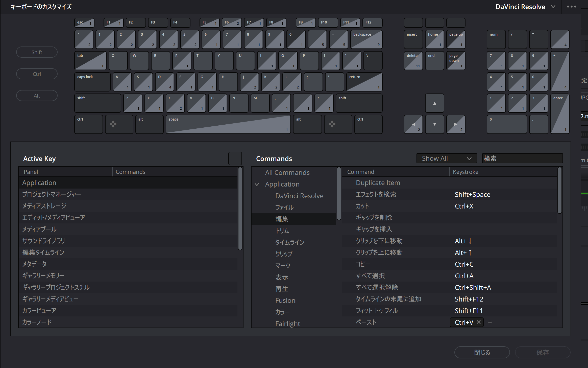
Task: Click the Active Key box
Action: click(x=235, y=158)
